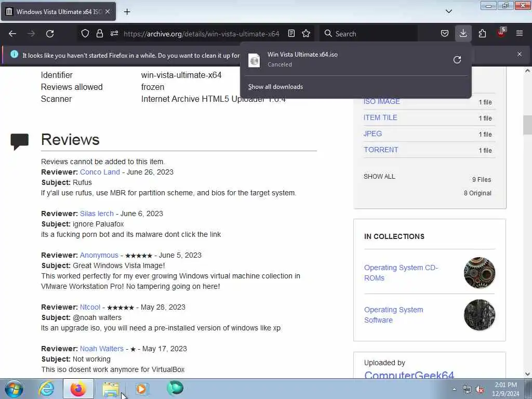The image size is (532, 399).
Task: Click the vertical scrollbar thumb
Action: [x=527, y=125]
